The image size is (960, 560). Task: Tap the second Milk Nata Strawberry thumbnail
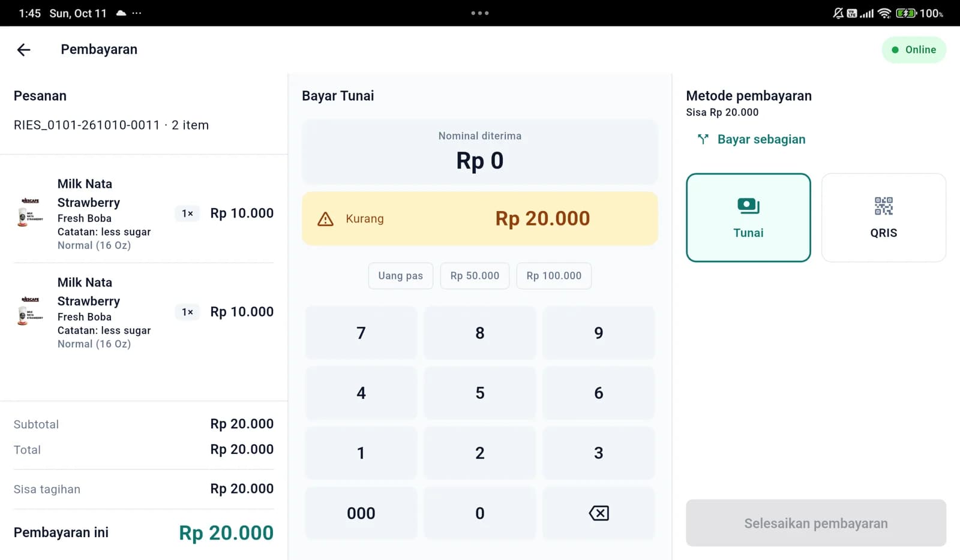[31, 311]
